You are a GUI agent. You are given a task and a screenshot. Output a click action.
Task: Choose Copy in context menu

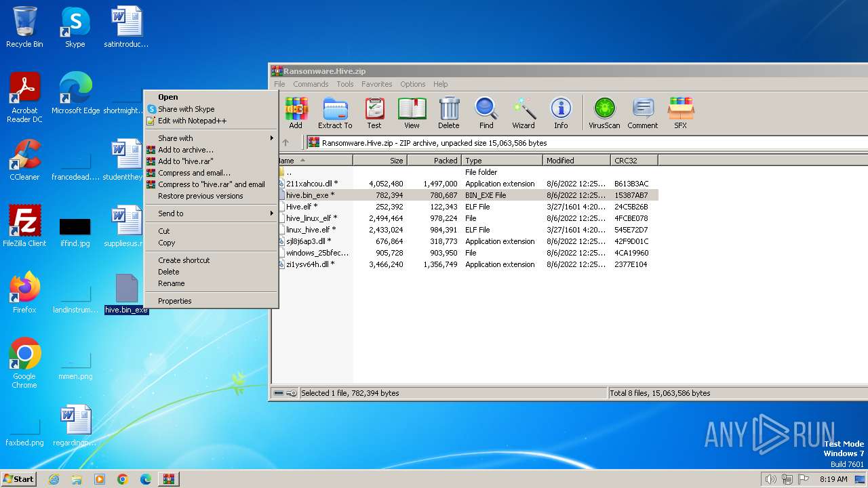click(211, 243)
